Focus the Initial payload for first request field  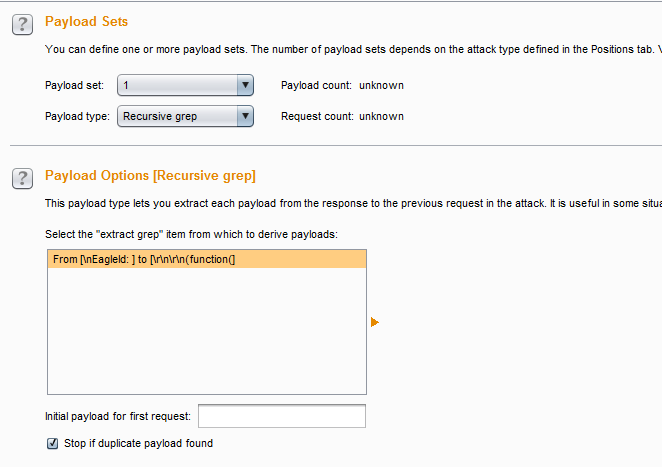[x=282, y=416]
